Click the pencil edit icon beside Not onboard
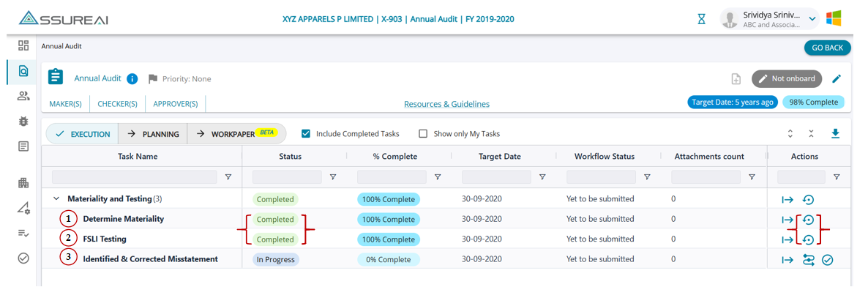Image resolution: width=868 pixels, height=298 pixels. coord(837,79)
